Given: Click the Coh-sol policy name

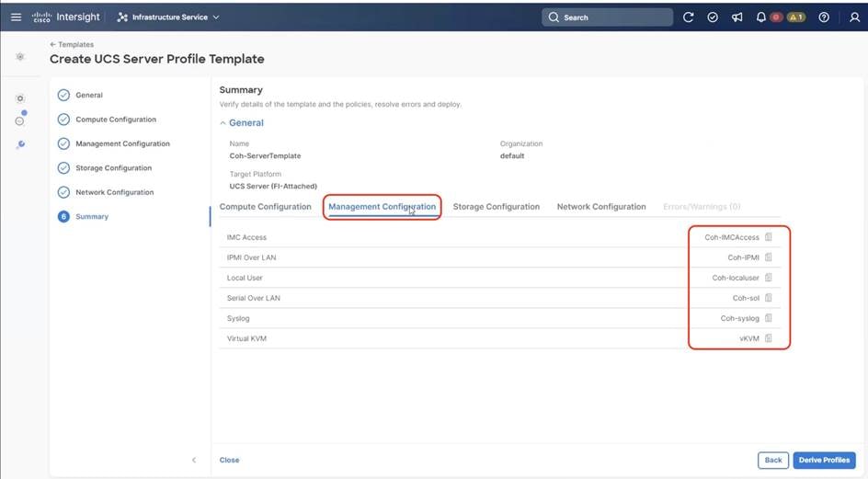Looking at the screenshot, I should coord(746,298).
